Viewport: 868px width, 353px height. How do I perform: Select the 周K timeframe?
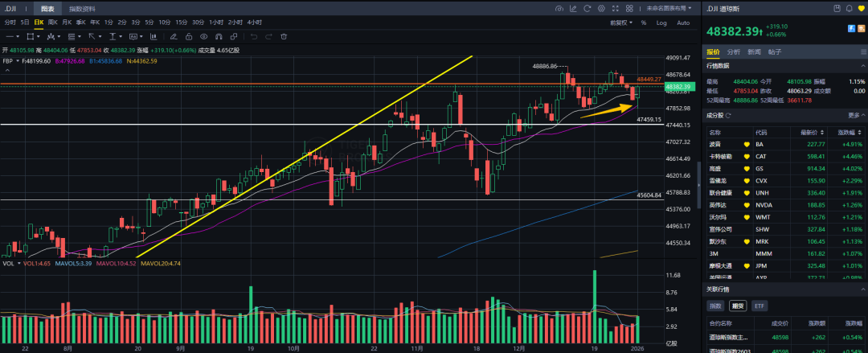(52, 23)
